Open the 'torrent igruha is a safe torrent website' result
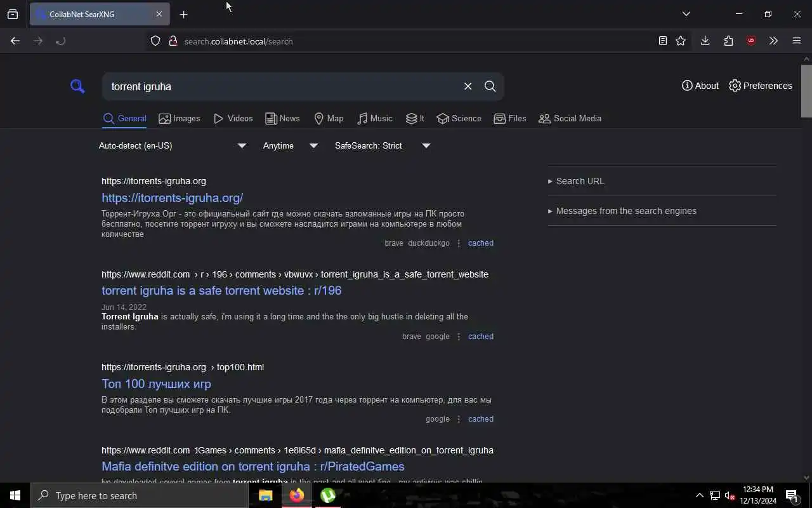 (x=221, y=290)
